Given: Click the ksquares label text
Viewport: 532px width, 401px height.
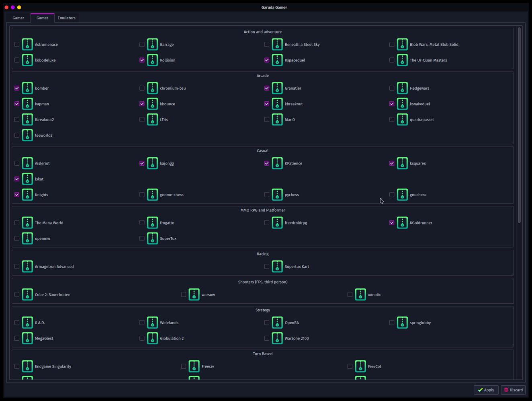Looking at the screenshot, I should pos(417,163).
